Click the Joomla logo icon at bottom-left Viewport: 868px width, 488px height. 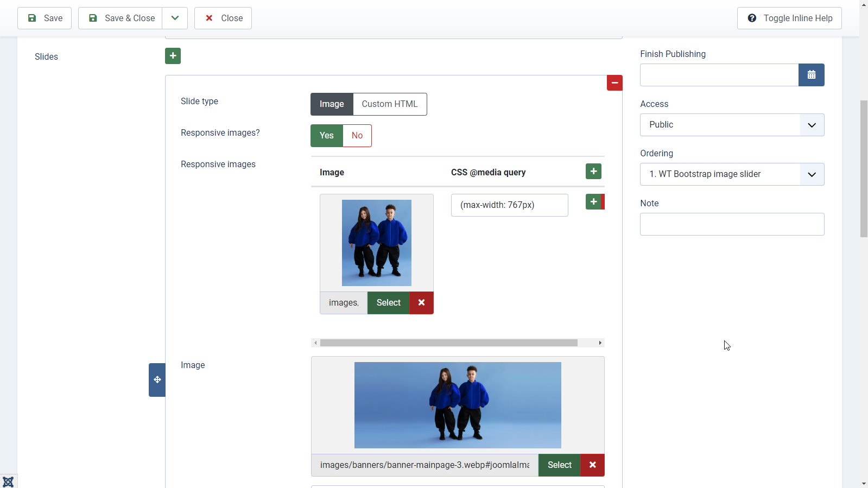click(x=8, y=481)
